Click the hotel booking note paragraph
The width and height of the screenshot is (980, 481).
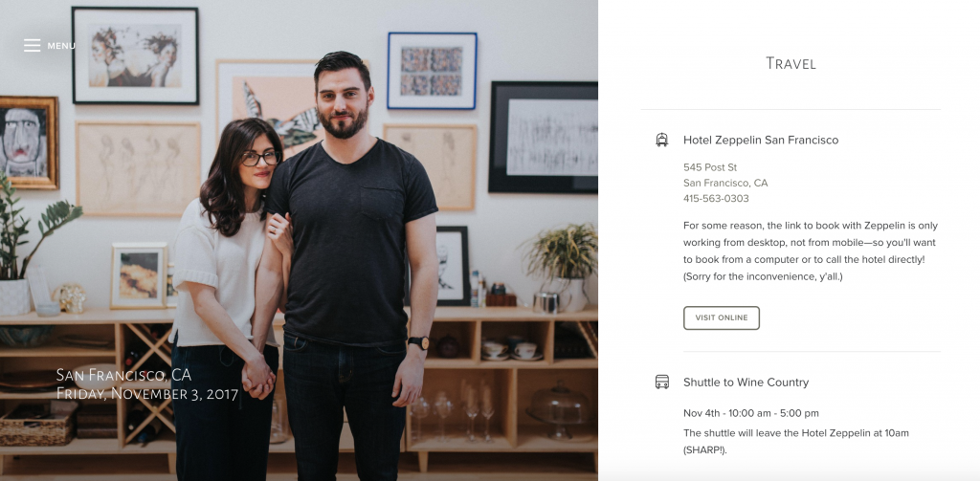810,251
